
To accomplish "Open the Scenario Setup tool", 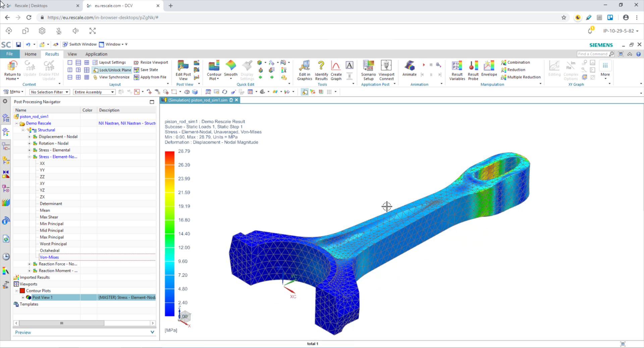I will tap(368, 69).
